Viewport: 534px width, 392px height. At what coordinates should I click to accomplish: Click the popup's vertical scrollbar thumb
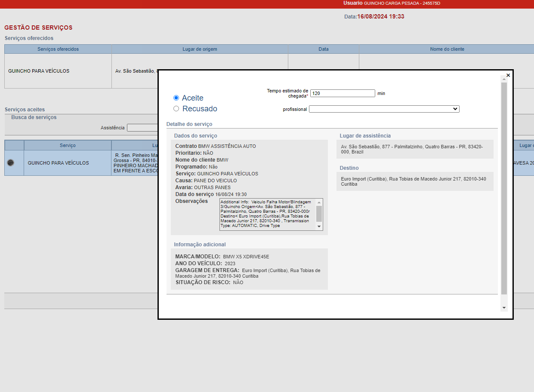coord(504,189)
